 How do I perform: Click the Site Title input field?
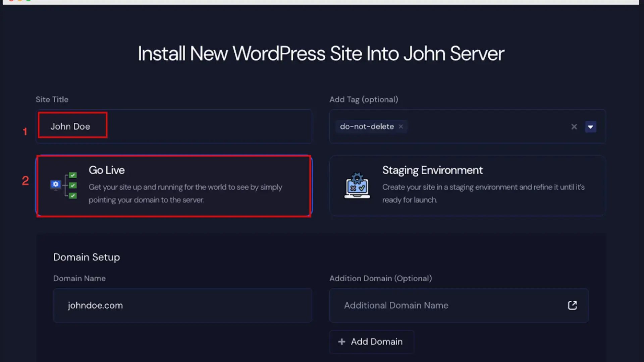coord(174,126)
